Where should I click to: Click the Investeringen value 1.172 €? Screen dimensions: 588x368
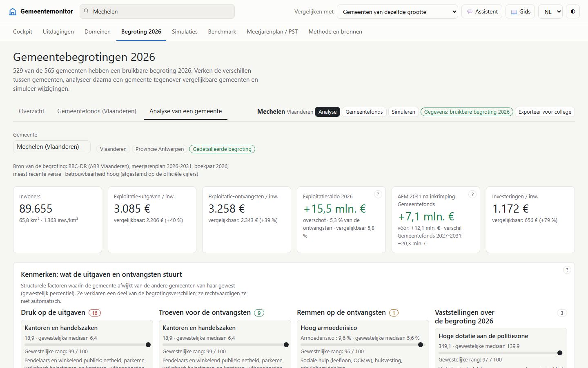click(x=510, y=209)
